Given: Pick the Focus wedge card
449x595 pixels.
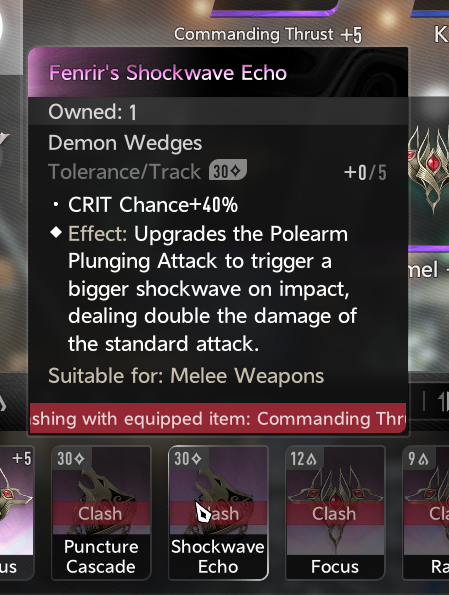Looking at the screenshot, I should (x=335, y=513).
